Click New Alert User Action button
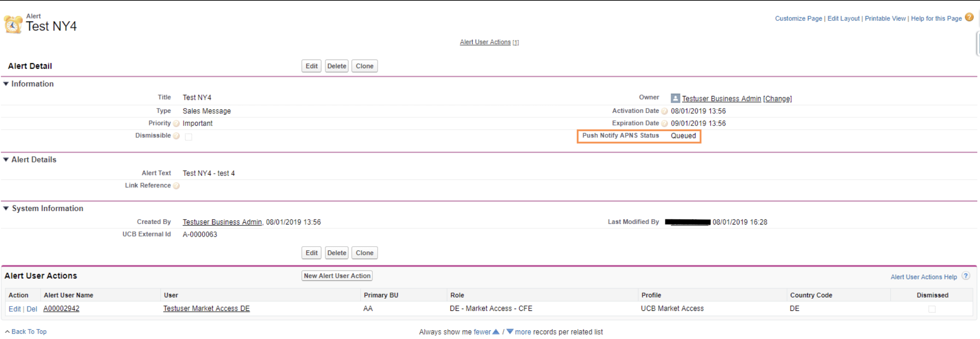980x339 pixels. coord(337,275)
